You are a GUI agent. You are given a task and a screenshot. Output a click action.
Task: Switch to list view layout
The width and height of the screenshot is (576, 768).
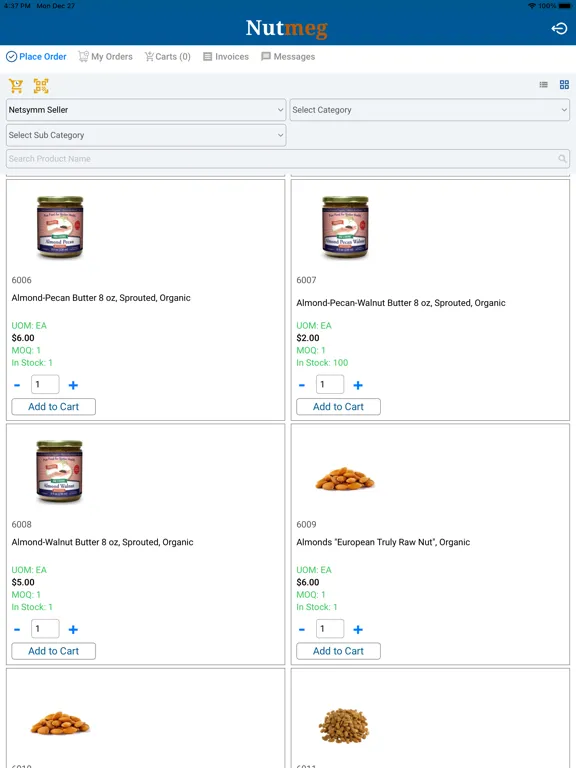(x=544, y=85)
